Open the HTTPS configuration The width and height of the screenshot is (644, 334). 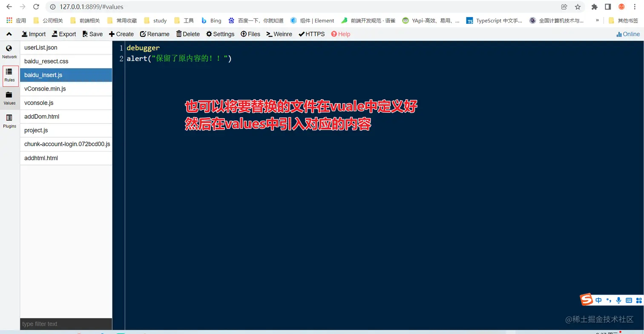[312, 34]
